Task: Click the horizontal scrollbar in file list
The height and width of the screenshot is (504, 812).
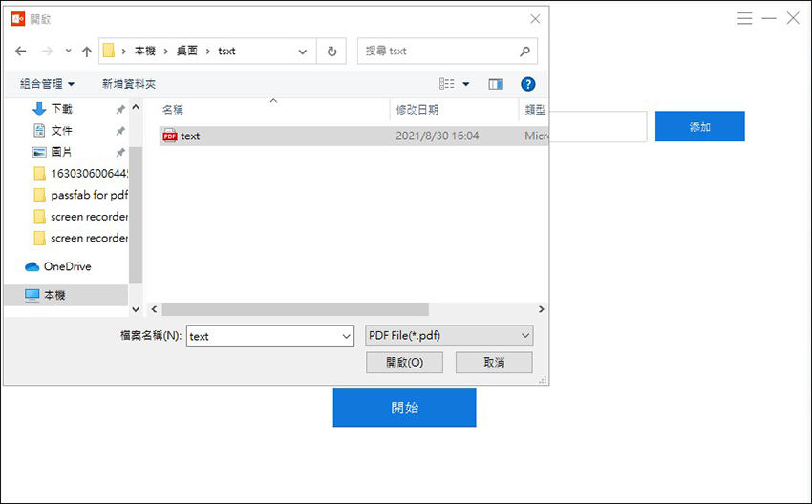Action: tap(296, 309)
